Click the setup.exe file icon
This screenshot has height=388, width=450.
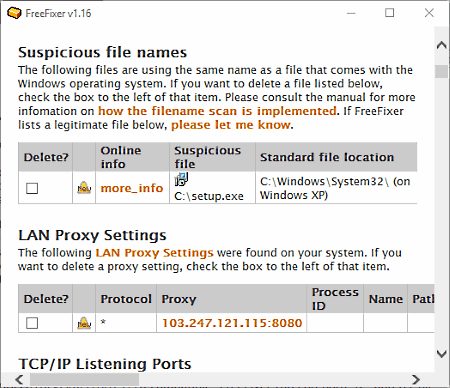coord(181,179)
